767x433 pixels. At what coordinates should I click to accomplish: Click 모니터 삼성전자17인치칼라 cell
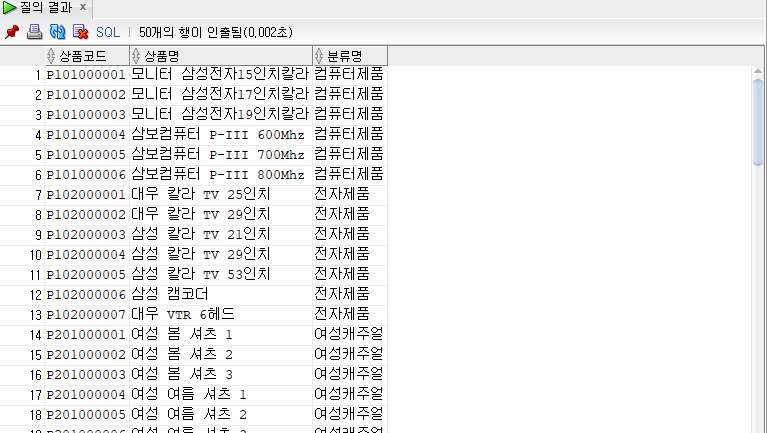221,95
